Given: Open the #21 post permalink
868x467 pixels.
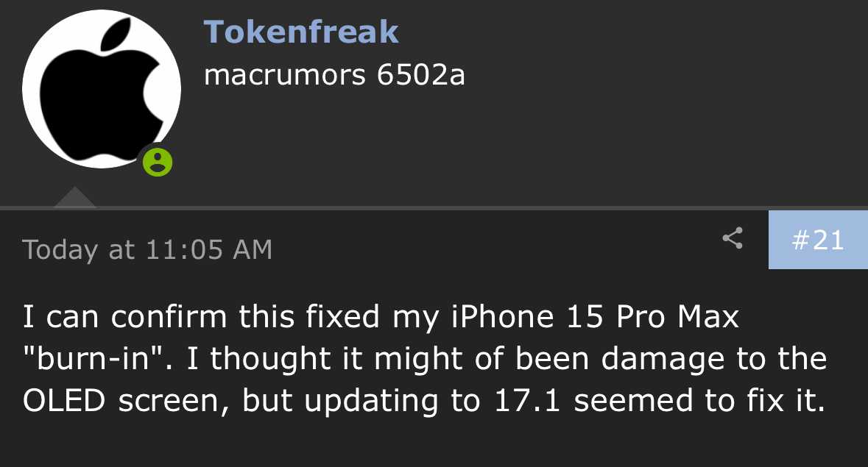Looking at the screenshot, I should point(818,240).
